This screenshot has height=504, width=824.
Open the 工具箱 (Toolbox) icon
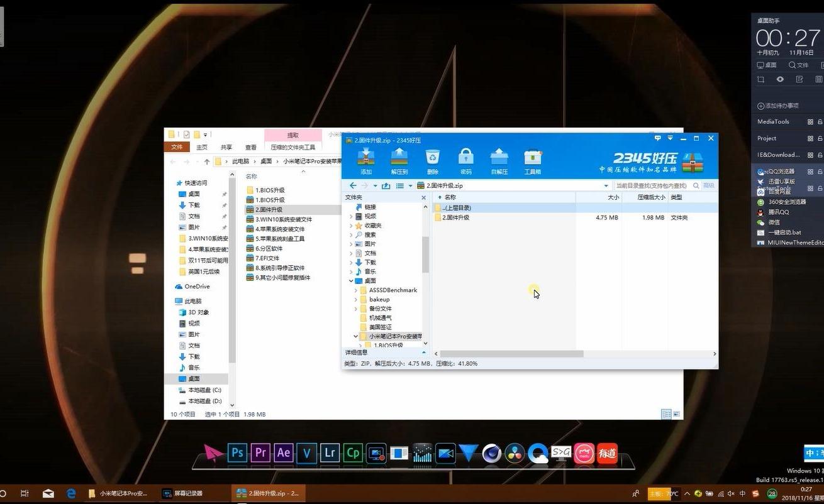(x=532, y=161)
